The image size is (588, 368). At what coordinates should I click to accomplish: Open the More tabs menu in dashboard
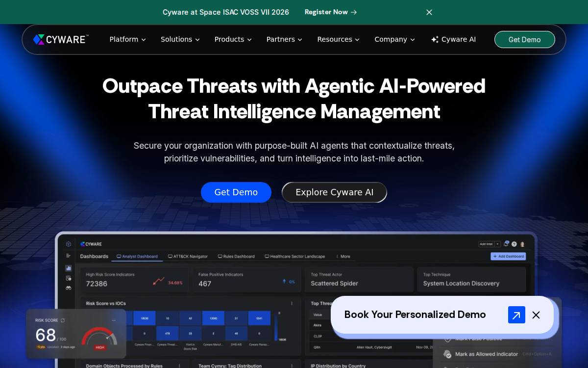coord(343,256)
